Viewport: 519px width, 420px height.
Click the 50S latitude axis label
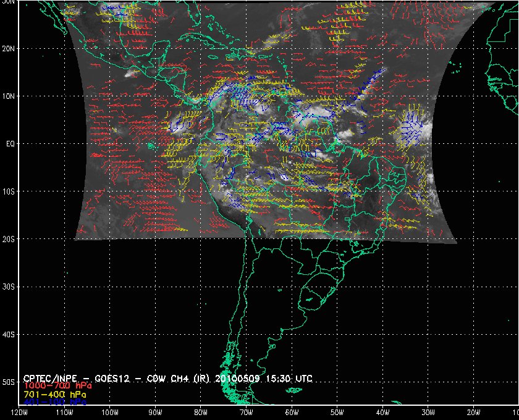coord(9,382)
